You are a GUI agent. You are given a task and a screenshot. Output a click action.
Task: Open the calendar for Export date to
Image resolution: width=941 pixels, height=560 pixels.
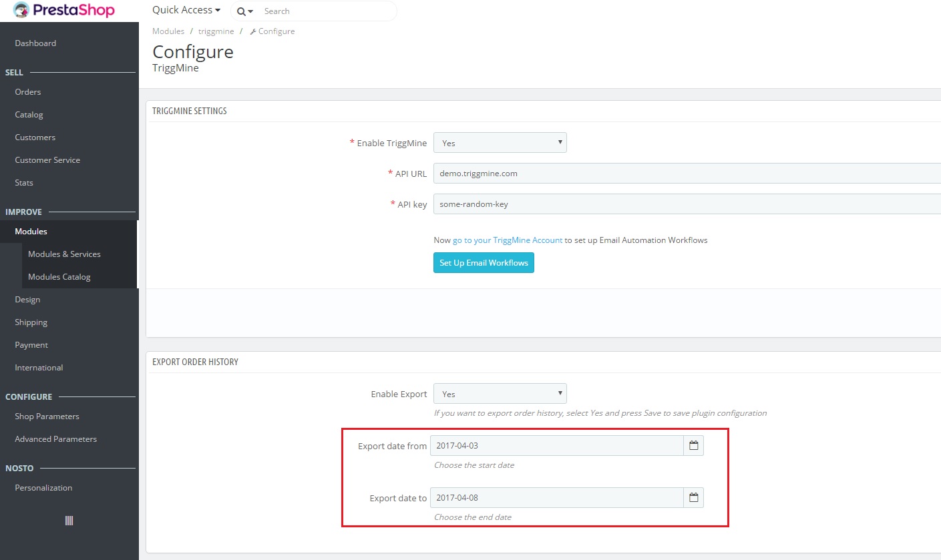[x=694, y=498]
